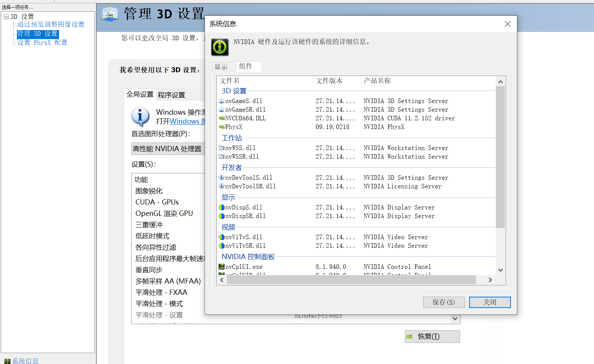Viewport: 594px width, 364px height.
Task: Click the nvGameS.dll file icon
Action: click(222, 101)
